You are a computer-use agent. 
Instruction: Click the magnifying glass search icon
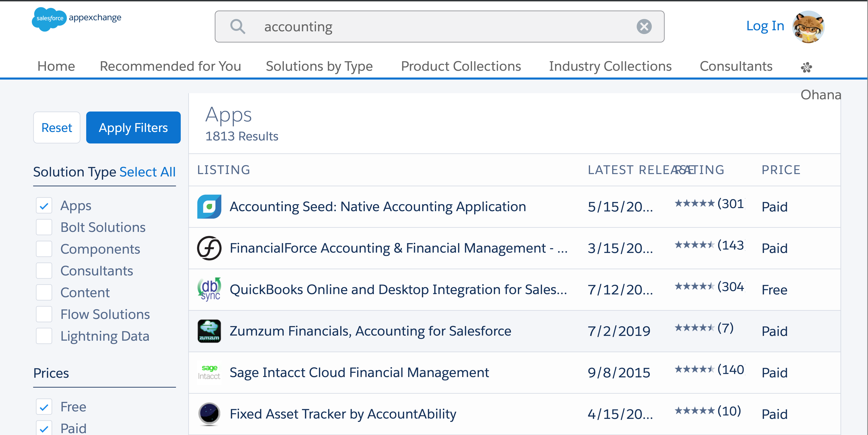click(x=238, y=27)
